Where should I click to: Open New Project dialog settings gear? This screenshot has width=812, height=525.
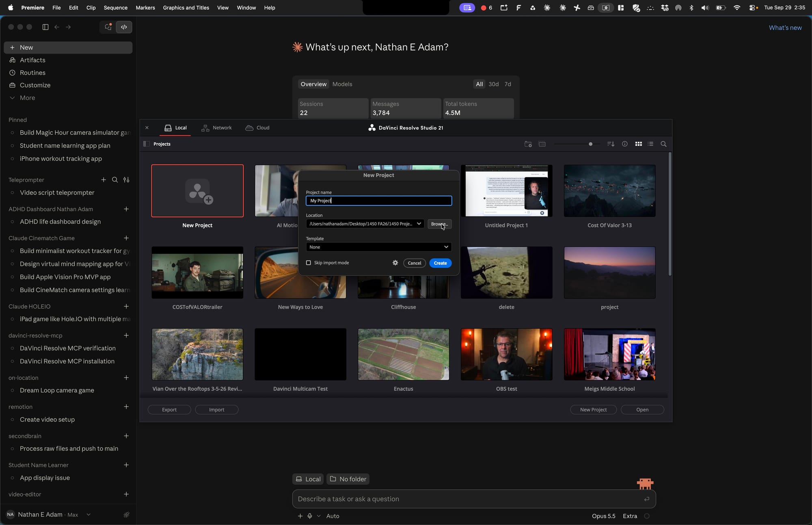coord(395,263)
